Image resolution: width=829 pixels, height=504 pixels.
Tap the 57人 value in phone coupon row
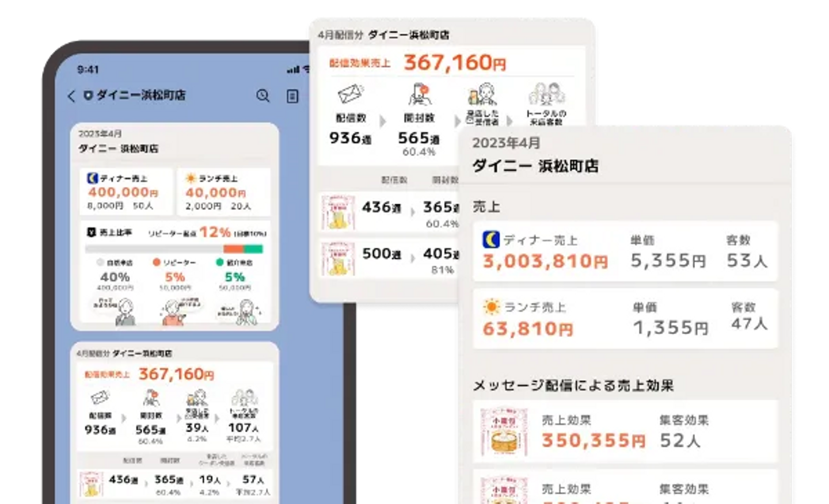coord(253,479)
